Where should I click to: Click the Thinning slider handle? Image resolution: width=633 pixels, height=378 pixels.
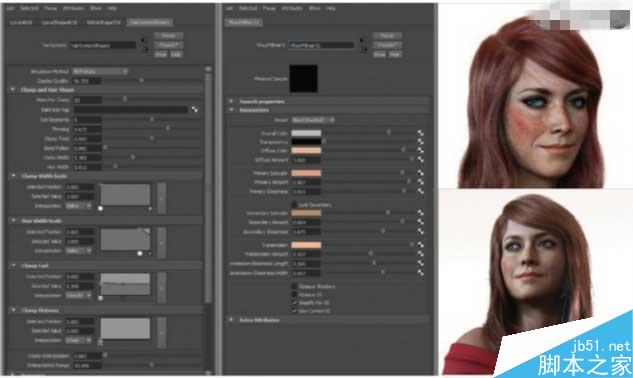coord(168,128)
